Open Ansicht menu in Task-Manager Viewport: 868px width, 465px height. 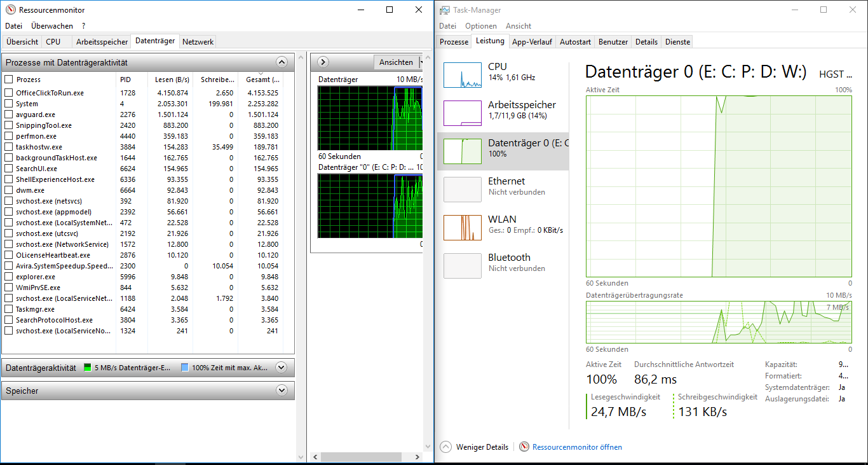click(519, 26)
